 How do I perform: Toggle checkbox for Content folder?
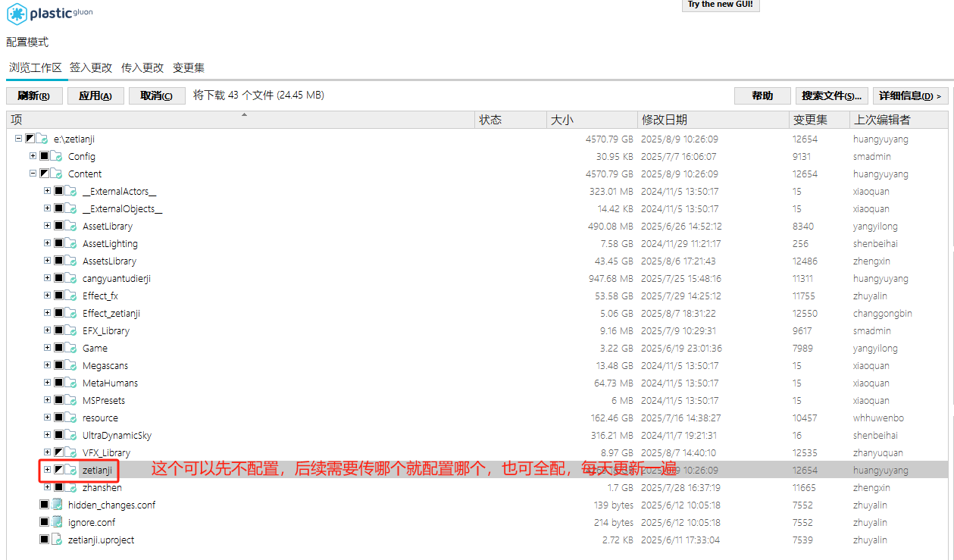(x=44, y=174)
